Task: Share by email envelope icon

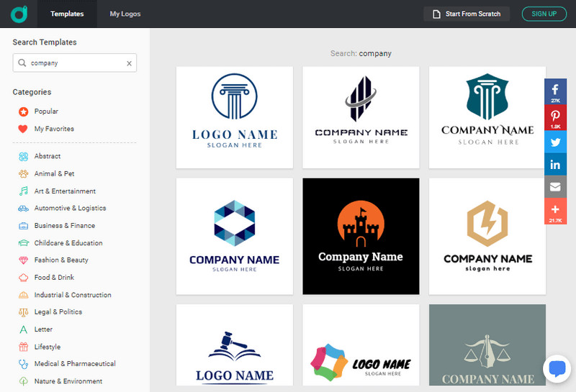Action: coord(555,187)
